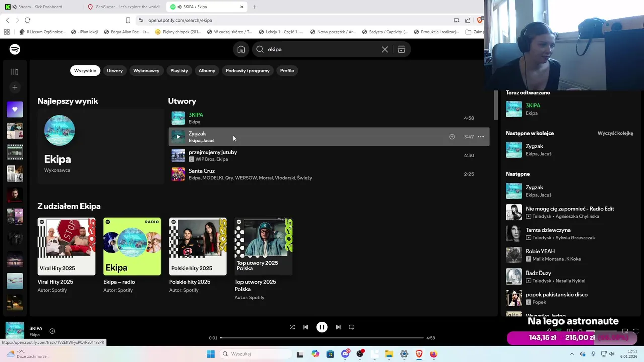Go back in the browser

pyautogui.click(x=7, y=20)
